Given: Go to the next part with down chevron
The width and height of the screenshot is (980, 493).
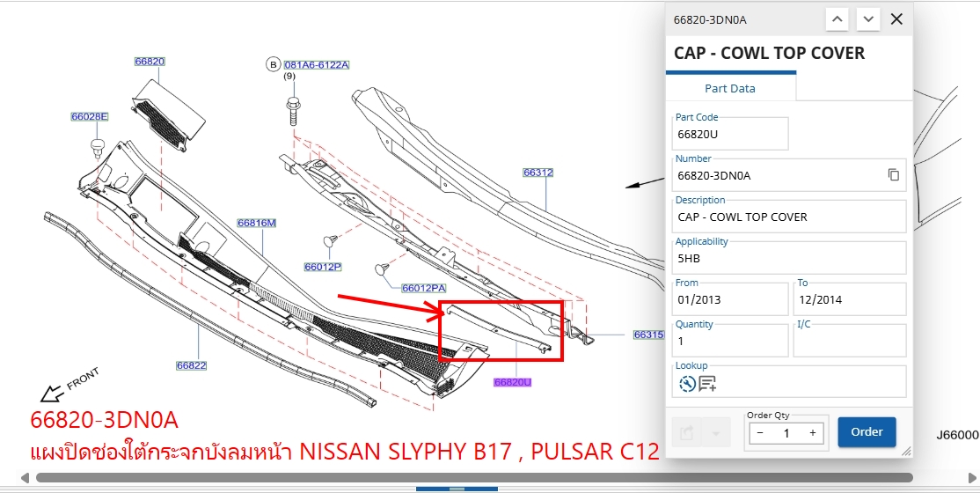Looking at the screenshot, I should pyautogui.click(x=868, y=19).
